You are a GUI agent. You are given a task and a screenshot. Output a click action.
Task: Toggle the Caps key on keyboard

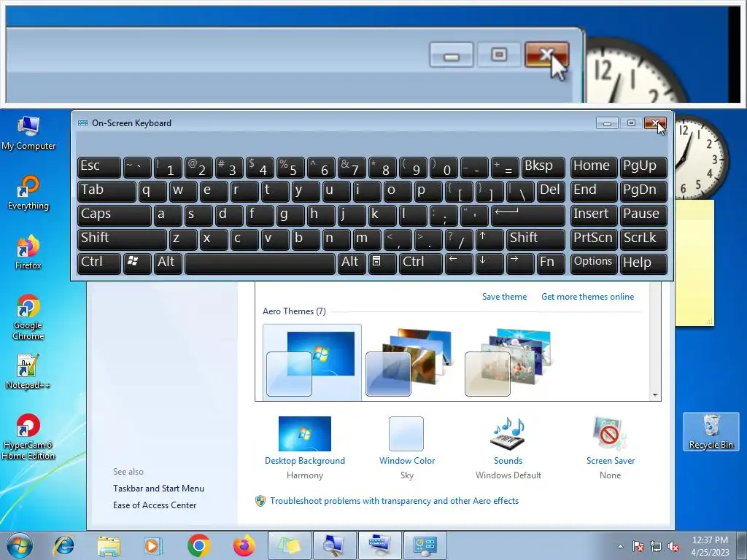(114, 215)
